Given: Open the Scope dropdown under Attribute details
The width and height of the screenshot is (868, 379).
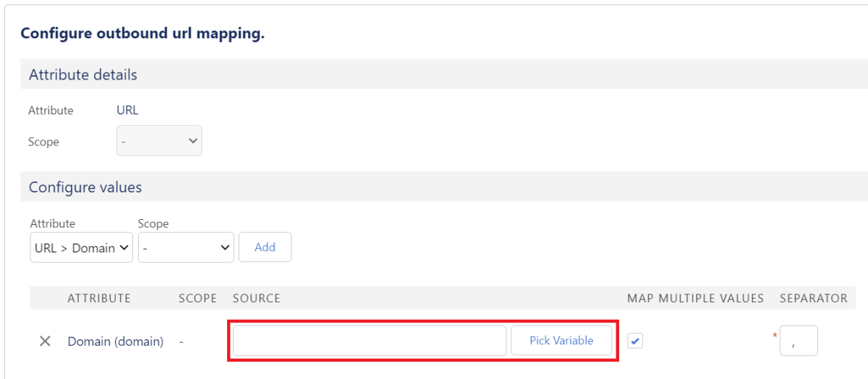Looking at the screenshot, I should click(x=159, y=142).
